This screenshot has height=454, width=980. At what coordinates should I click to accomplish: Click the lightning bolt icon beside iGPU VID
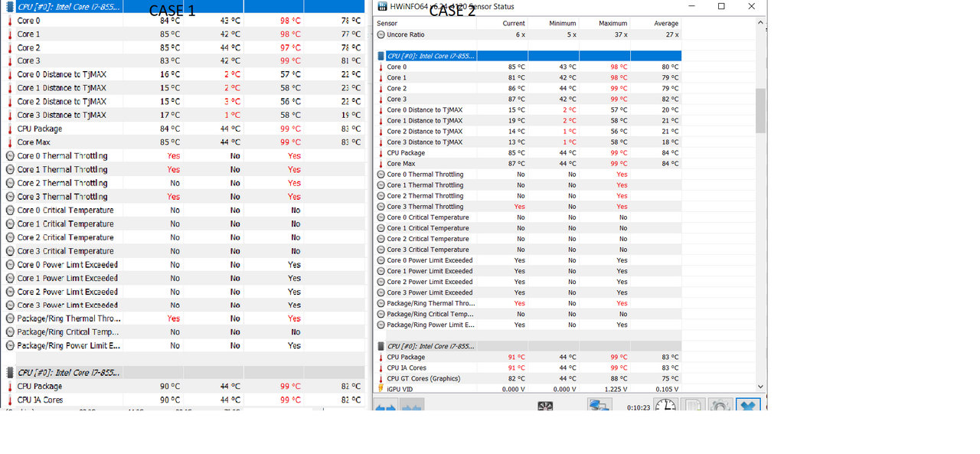point(381,389)
